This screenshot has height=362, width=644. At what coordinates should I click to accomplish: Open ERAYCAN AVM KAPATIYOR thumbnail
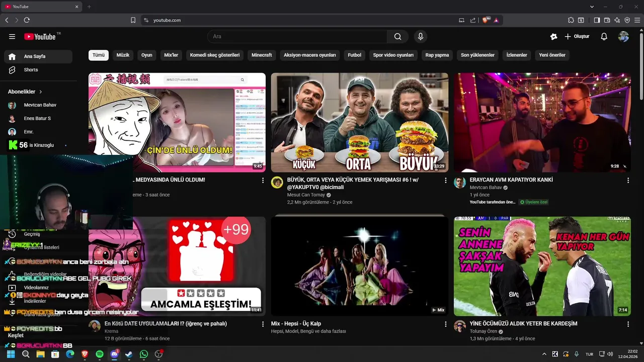coord(542,122)
